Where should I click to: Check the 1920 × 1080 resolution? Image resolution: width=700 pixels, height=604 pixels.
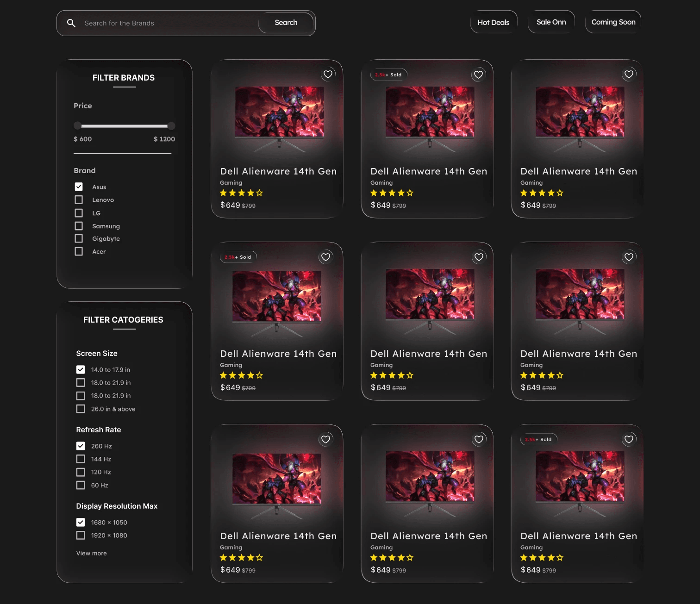[x=81, y=535]
